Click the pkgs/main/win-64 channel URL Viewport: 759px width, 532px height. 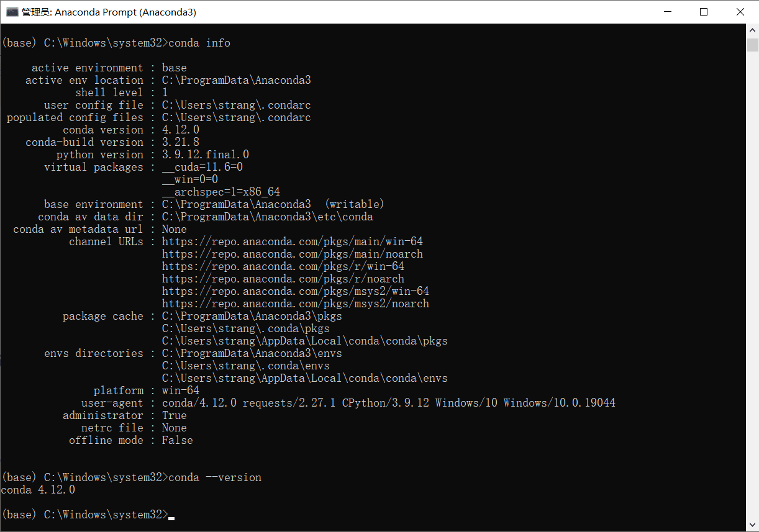coord(292,241)
